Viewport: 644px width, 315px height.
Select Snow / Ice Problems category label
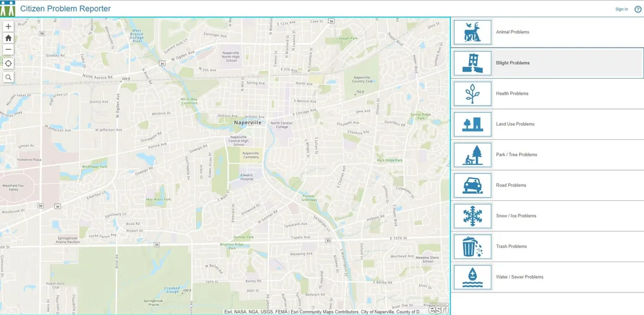[516, 216]
